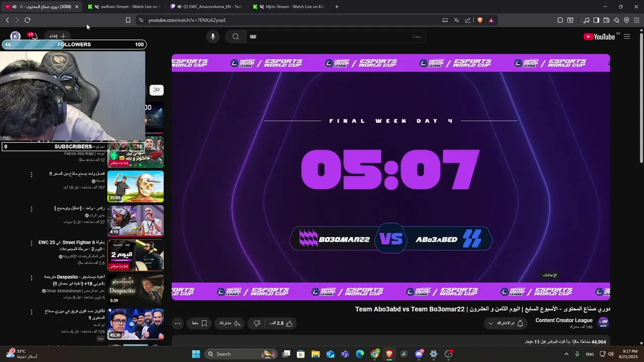Click the translate page icon in address bar
Viewport: 644px width, 362px height.
[x=456, y=20]
